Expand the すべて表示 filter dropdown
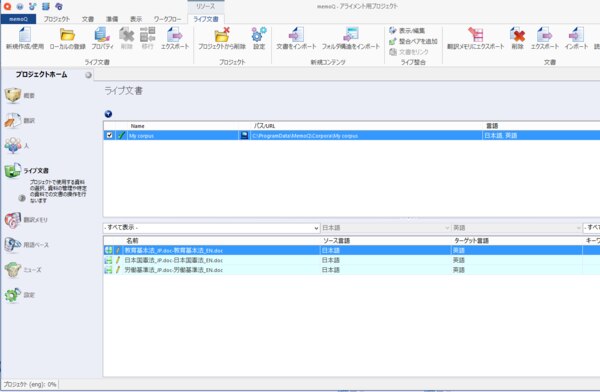This screenshot has height=392, width=600. coord(316,228)
